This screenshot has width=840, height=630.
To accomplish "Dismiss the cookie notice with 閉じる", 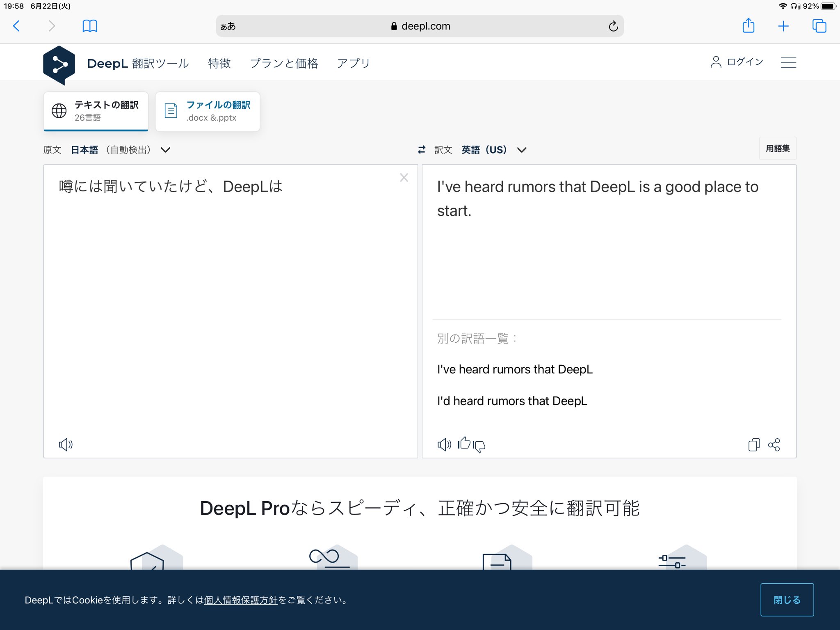I will coord(786,599).
